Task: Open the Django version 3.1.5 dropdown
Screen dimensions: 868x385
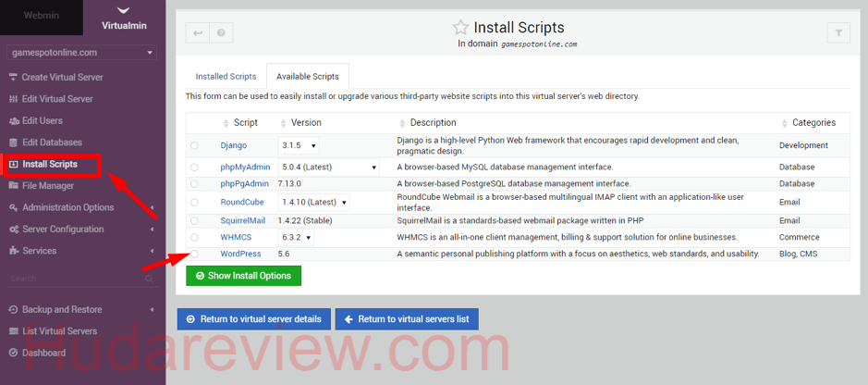Action: click(299, 145)
